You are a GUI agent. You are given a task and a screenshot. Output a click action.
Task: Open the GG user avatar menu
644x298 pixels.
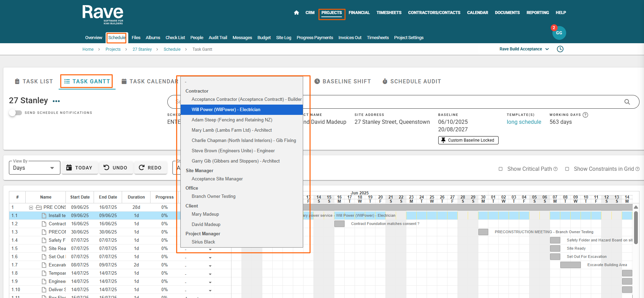pyautogui.click(x=559, y=33)
